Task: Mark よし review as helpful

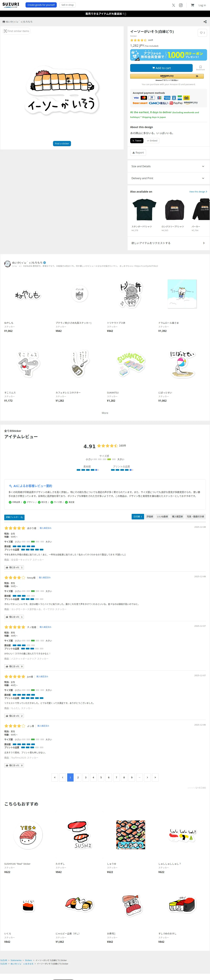Action: coord(14,765)
